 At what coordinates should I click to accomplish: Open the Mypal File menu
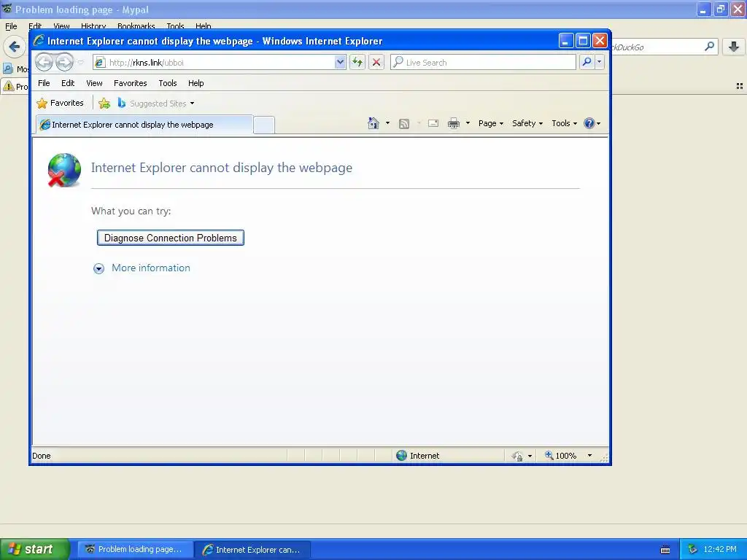(11, 26)
